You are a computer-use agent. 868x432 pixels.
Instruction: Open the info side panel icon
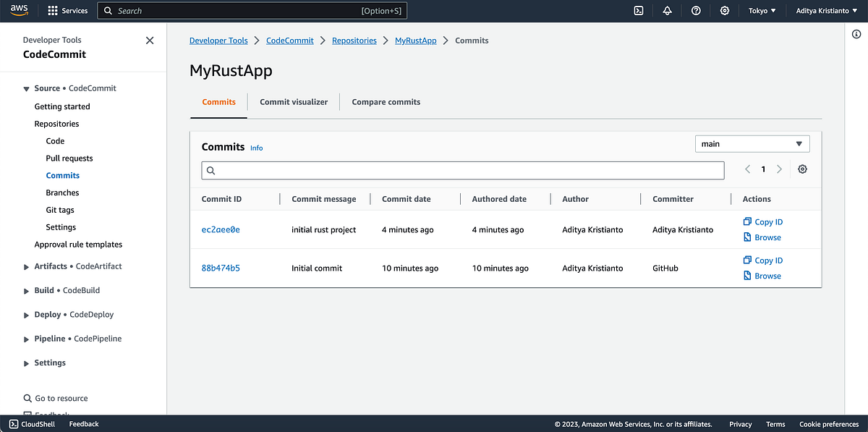point(856,33)
